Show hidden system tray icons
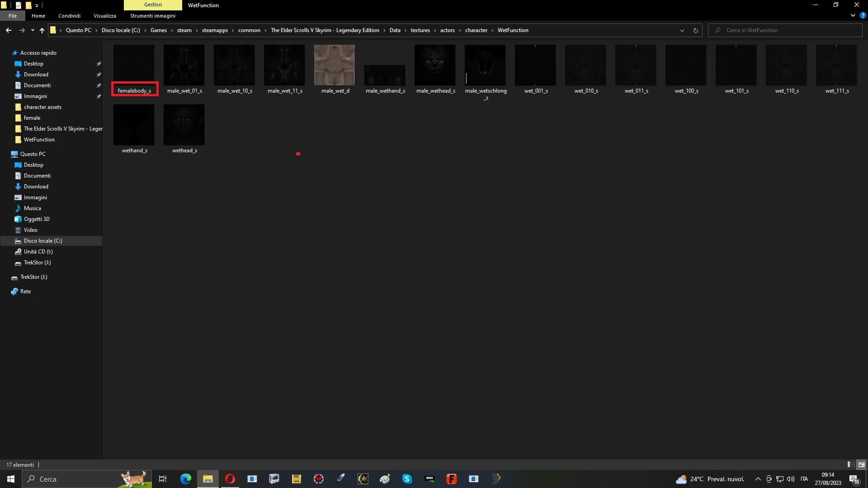 758,479
